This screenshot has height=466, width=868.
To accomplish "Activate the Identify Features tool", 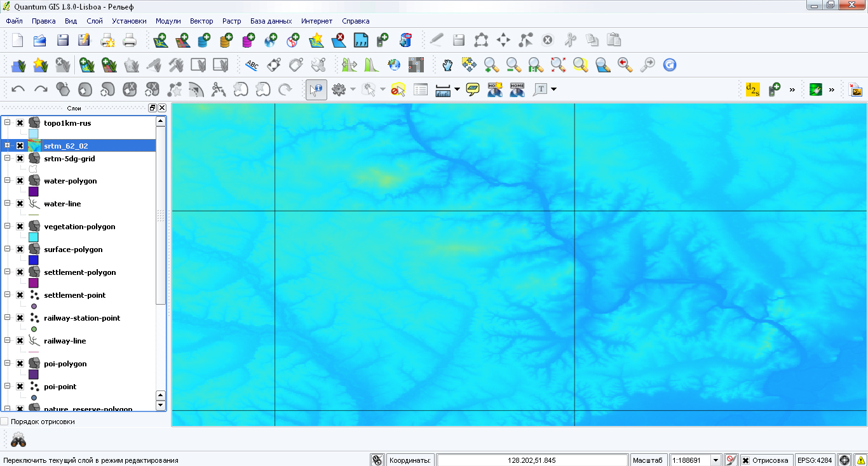I will point(316,90).
